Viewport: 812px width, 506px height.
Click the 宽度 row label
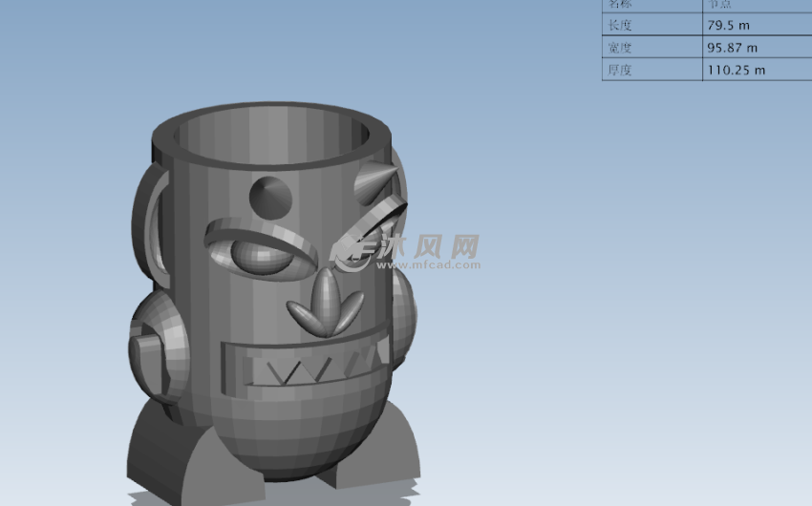pos(620,48)
